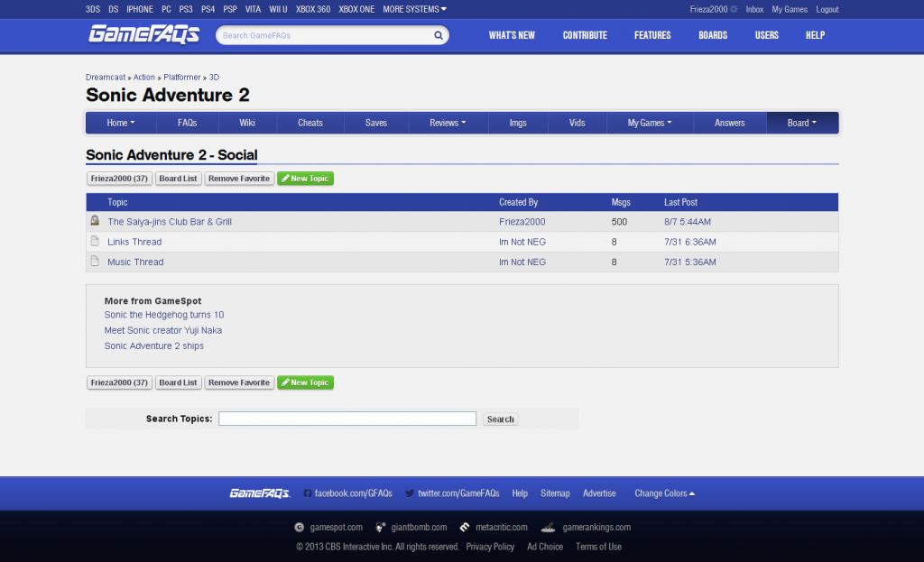Focus the Search GameFAQs input field
The height and width of the screenshot is (562, 924).
click(x=325, y=35)
